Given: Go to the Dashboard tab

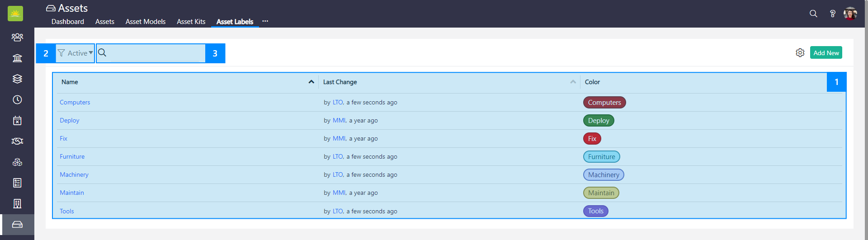Looking at the screenshot, I should (67, 22).
